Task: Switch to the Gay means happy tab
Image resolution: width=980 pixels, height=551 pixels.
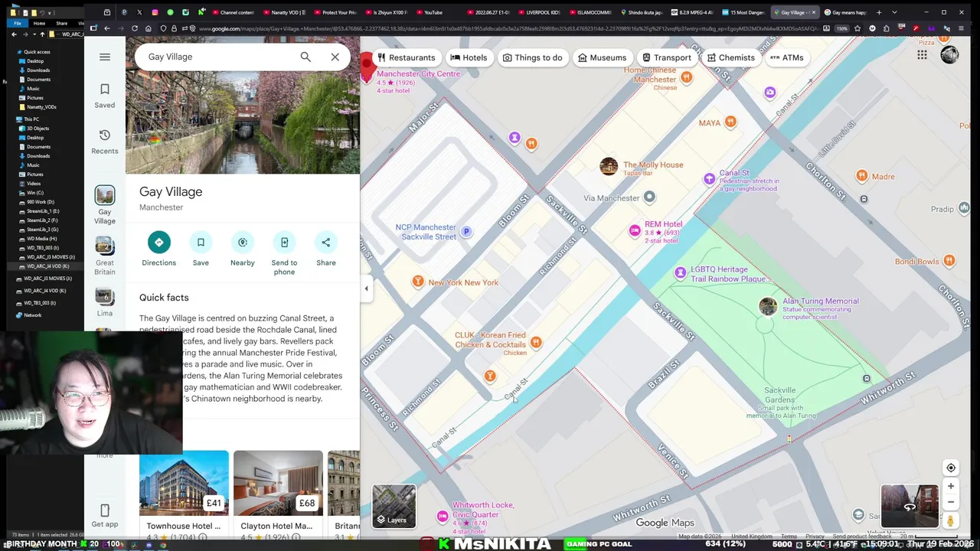Action: click(x=845, y=12)
